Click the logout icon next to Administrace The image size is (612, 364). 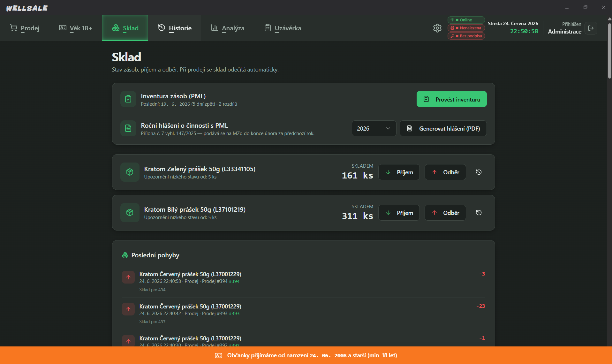(591, 28)
